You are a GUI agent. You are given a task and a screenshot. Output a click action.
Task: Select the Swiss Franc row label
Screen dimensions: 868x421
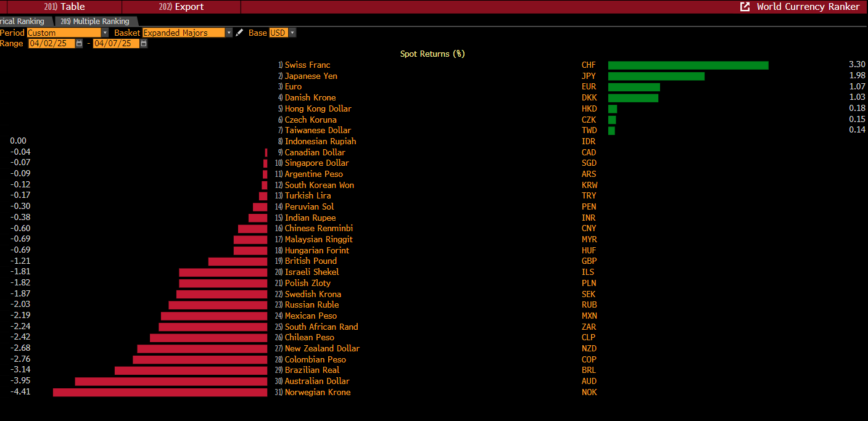pyautogui.click(x=307, y=65)
